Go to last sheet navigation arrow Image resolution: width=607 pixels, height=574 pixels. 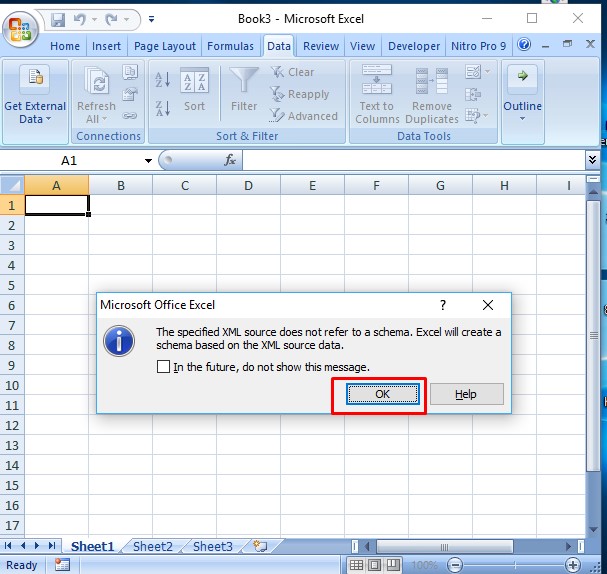(x=51, y=546)
